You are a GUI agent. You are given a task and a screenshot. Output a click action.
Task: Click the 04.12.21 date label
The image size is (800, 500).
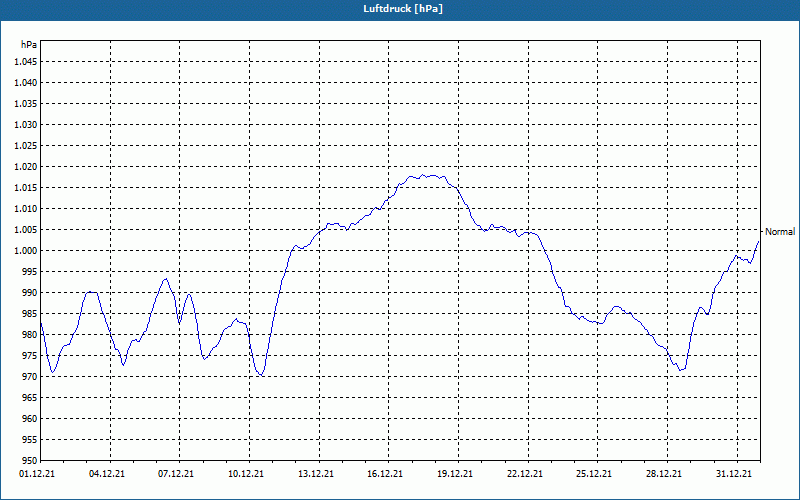point(107,474)
